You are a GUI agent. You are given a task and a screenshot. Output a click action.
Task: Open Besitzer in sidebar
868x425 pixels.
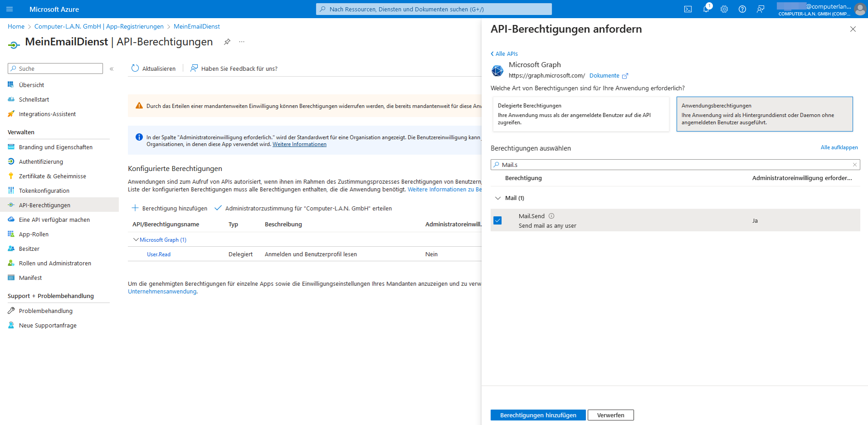(x=29, y=249)
